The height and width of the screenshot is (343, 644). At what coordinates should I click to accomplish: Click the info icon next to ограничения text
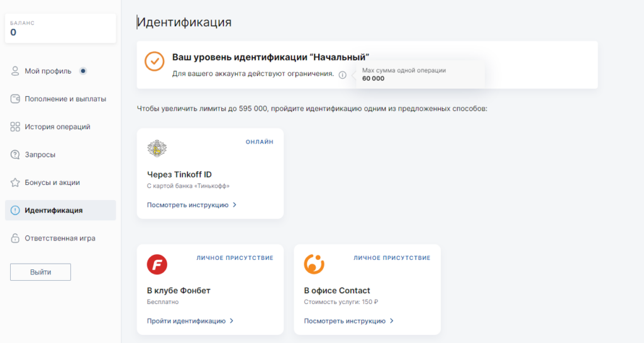343,75
